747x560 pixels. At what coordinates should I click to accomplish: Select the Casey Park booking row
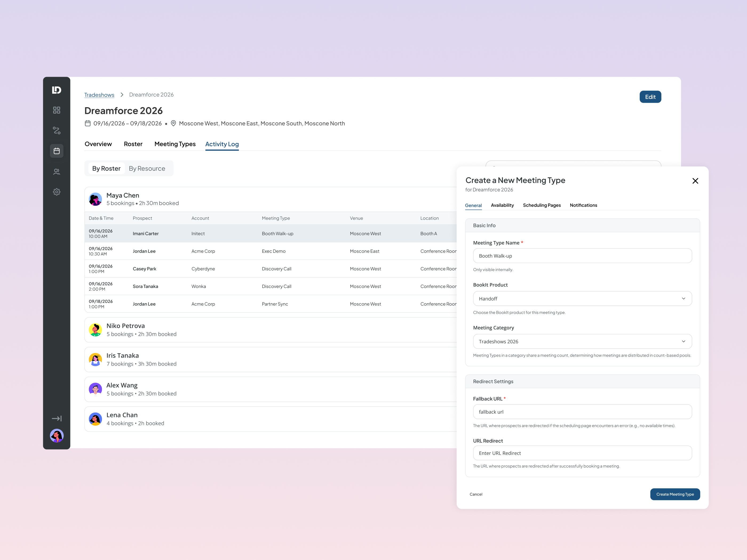[271, 269]
